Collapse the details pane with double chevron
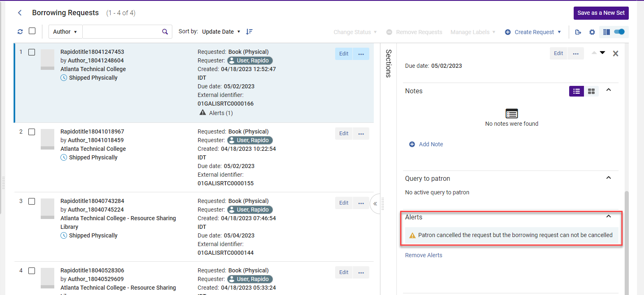Image resolution: width=644 pixels, height=295 pixels. [375, 204]
